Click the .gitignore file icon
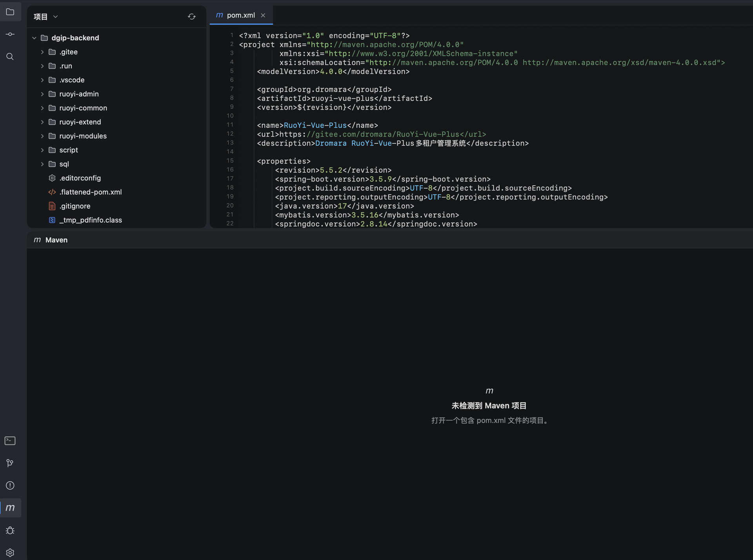Screen dimensions: 753x560 (52, 206)
